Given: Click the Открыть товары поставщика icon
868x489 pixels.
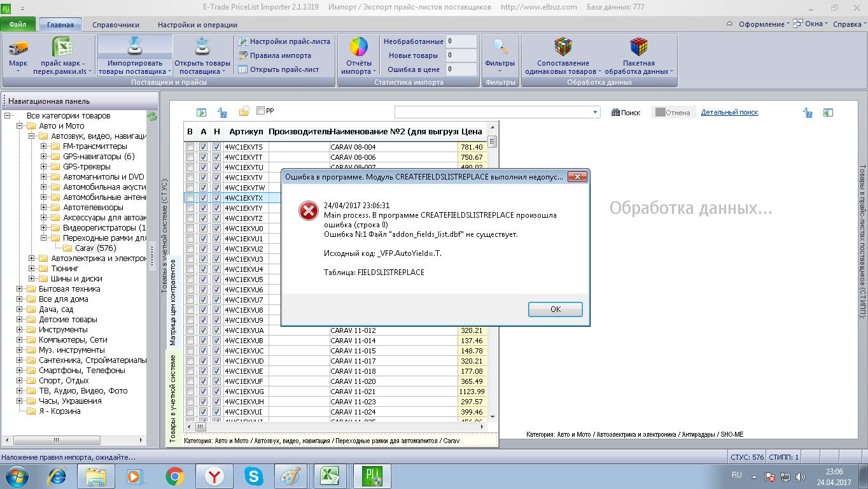Looking at the screenshot, I should (x=202, y=47).
